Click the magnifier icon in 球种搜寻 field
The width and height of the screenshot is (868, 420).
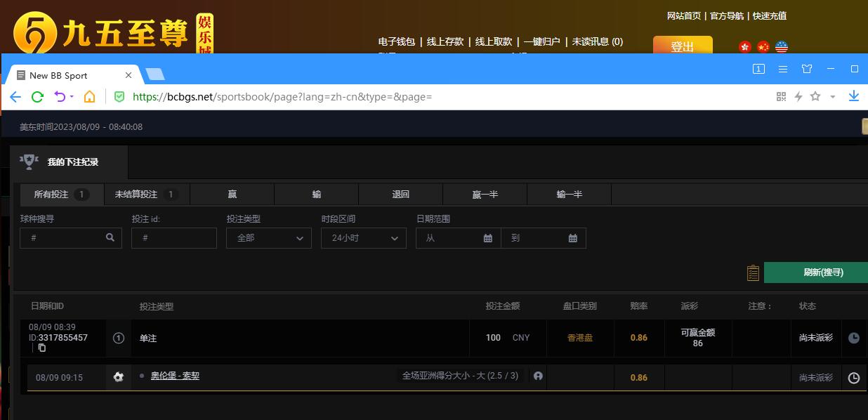point(110,238)
